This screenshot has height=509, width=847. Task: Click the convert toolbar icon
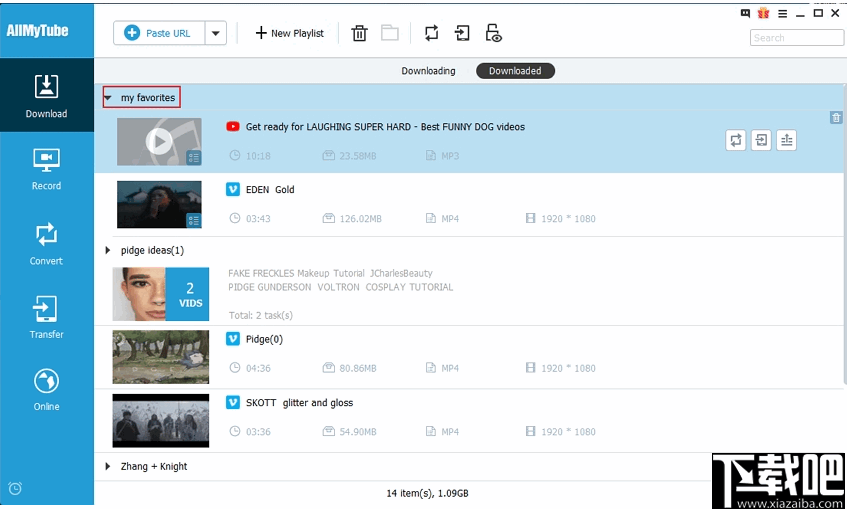click(x=431, y=33)
